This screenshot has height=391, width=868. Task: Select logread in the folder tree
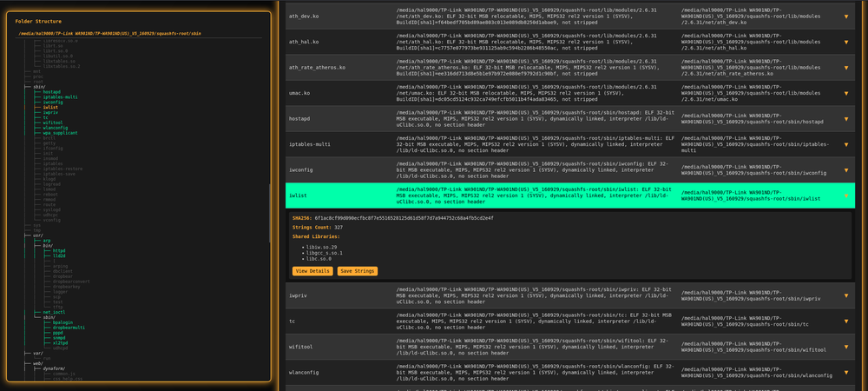pyautogui.click(x=51, y=184)
